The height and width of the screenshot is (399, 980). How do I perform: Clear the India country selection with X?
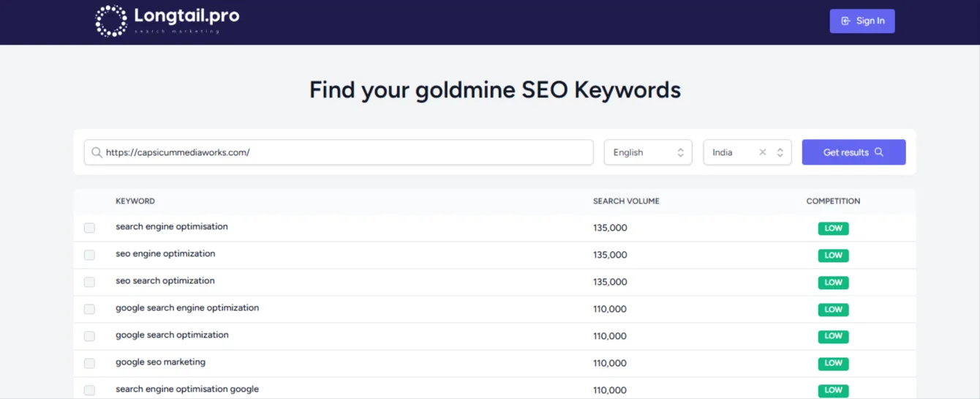coord(762,152)
